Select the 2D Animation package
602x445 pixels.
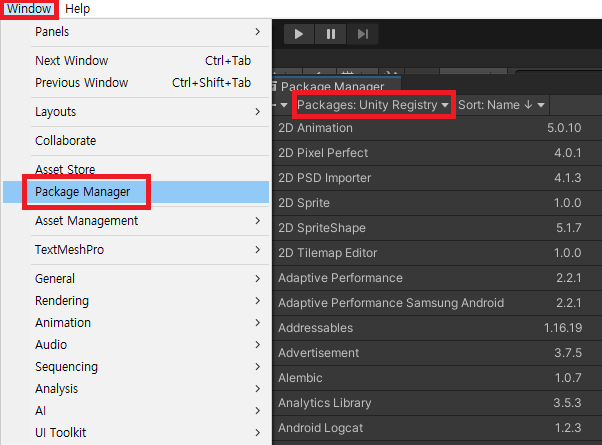pos(437,128)
